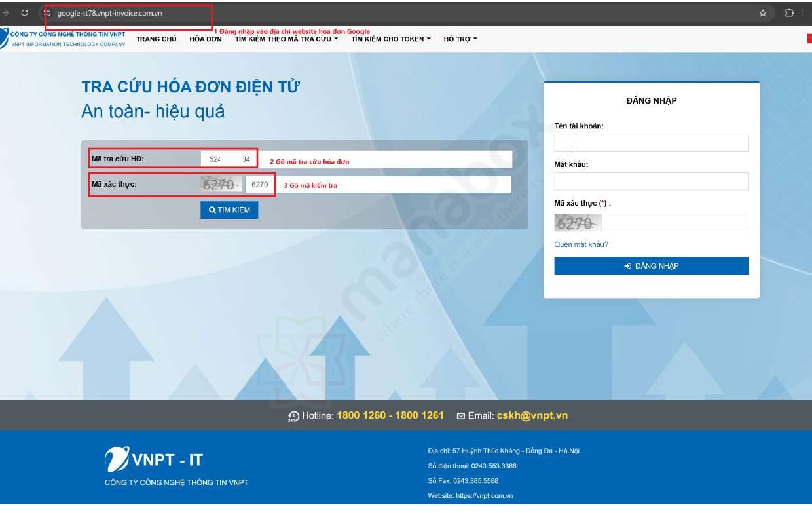Click the address bar URL google-tt78.vnpt-invoice.com.vn
This screenshot has width=812, height=513.
point(109,13)
